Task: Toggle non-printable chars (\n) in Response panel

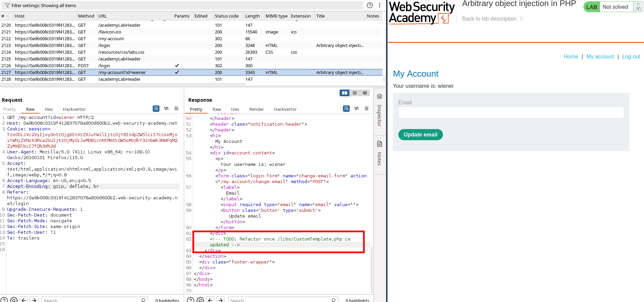Action: tap(356, 108)
